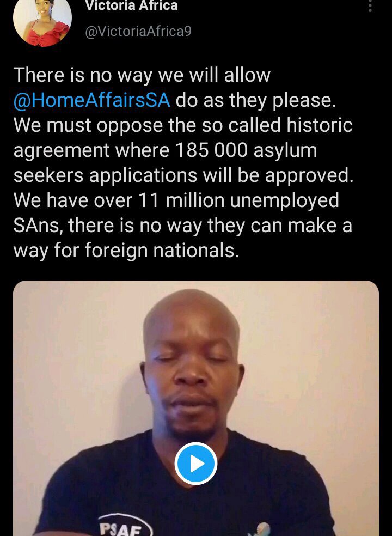Screen dimensions: 392x536
Task: Follow the @HomeAffairsSA mention link
Action: 92,100
